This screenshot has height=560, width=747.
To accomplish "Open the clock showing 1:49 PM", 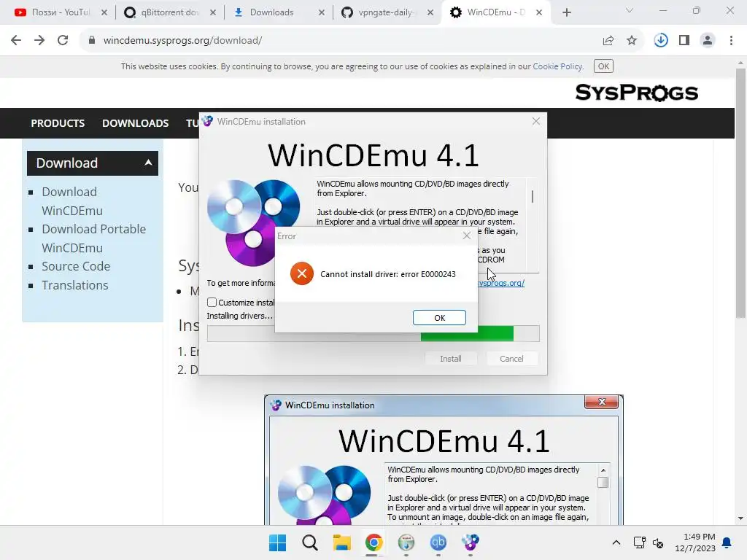I will tap(695, 542).
